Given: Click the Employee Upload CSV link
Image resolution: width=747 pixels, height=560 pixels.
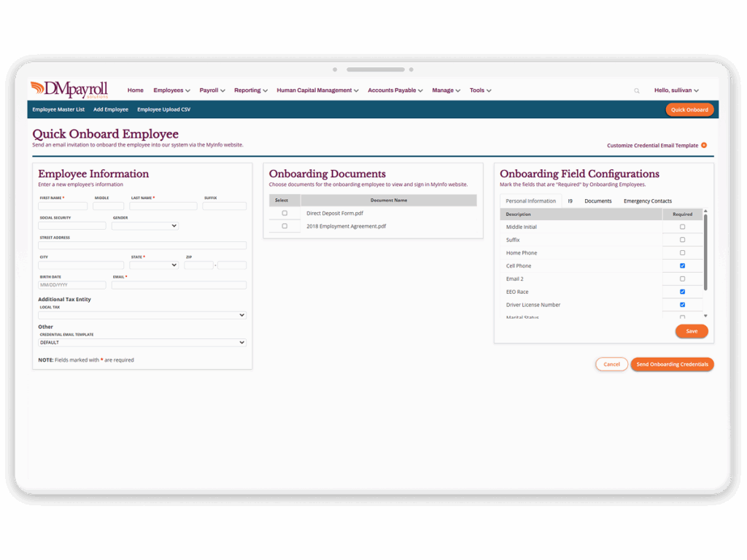Looking at the screenshot, I should point(163,109).
